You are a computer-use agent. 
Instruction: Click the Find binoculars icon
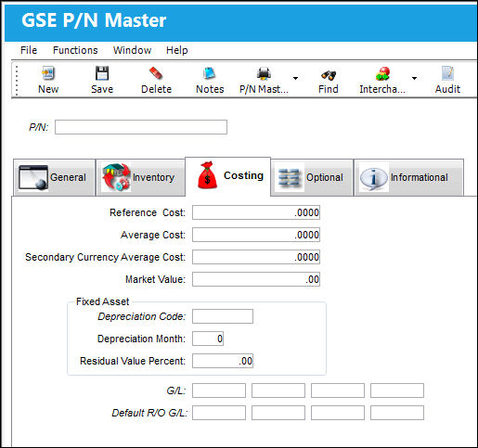pos(329,74)
